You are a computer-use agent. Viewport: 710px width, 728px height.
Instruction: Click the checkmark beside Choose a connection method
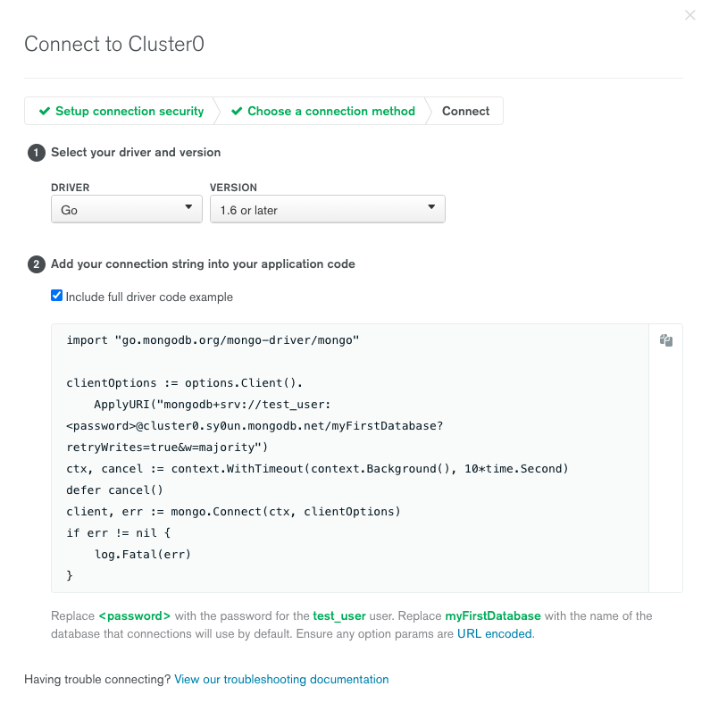pos(237,112)
